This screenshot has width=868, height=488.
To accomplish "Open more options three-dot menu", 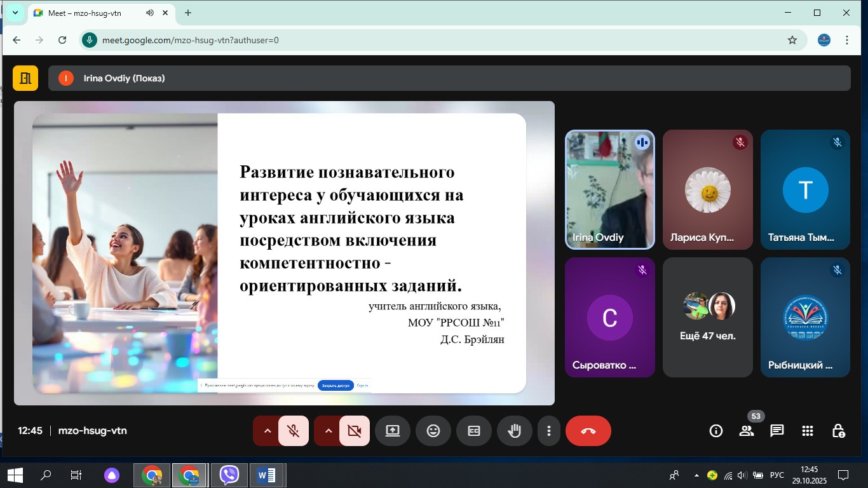I will tap(549, 431).
